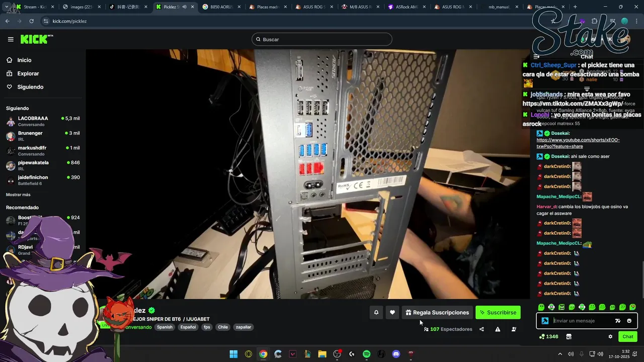Open Inicio in the sidebar
644x362 pixels.
coord(24,60)
